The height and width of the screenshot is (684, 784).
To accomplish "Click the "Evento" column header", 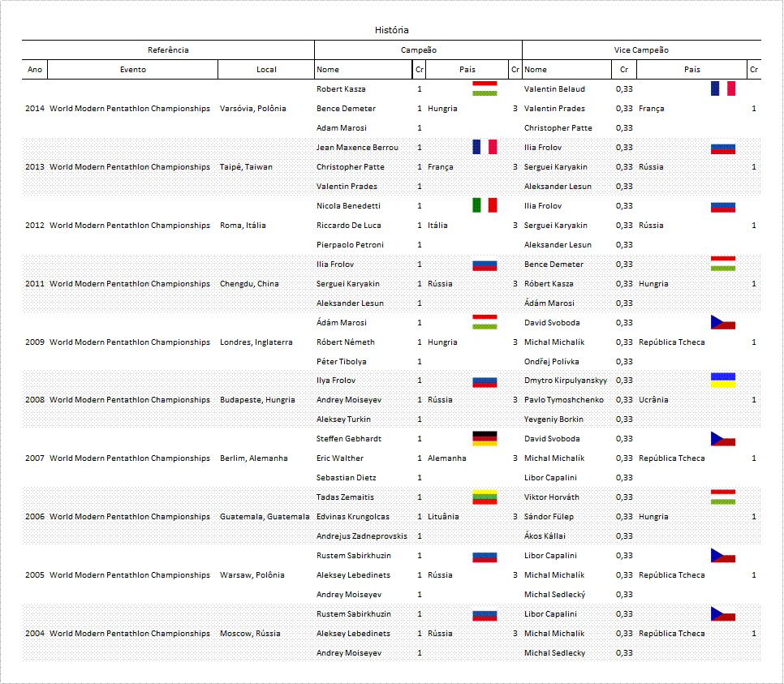I will 133,70.
